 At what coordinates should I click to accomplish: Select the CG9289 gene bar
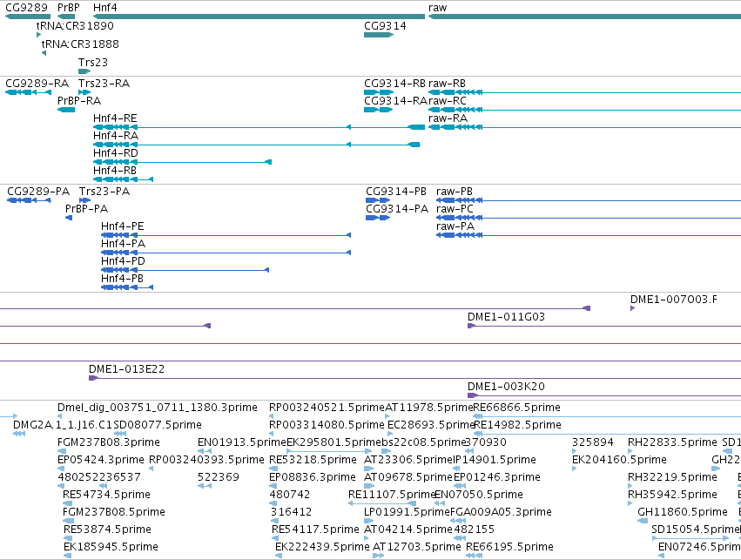click(27, 17)
